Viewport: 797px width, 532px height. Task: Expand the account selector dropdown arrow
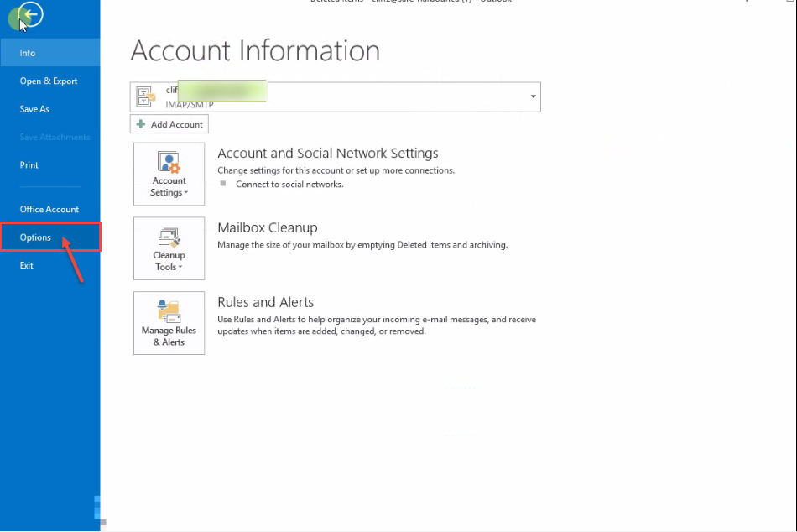534,96
